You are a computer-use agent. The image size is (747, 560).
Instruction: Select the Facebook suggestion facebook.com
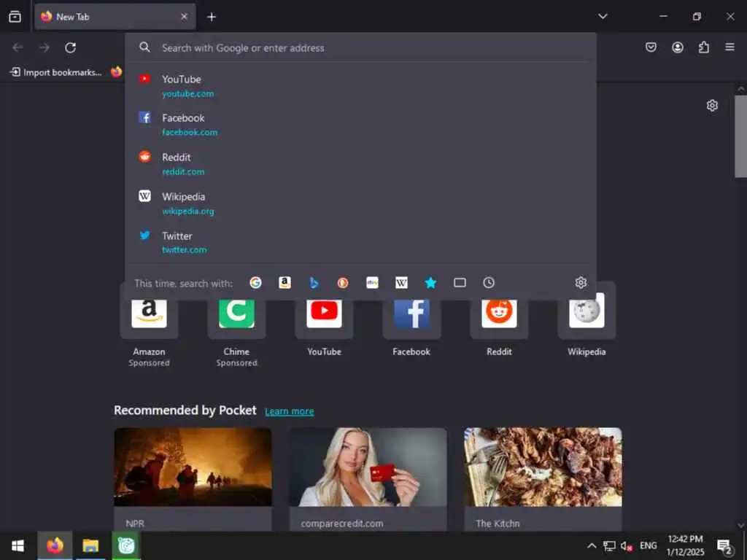point(360,125)
